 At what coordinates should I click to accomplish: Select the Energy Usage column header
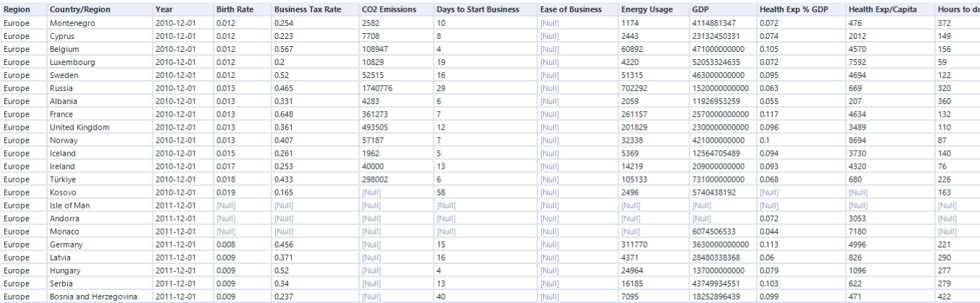point(654,9)
